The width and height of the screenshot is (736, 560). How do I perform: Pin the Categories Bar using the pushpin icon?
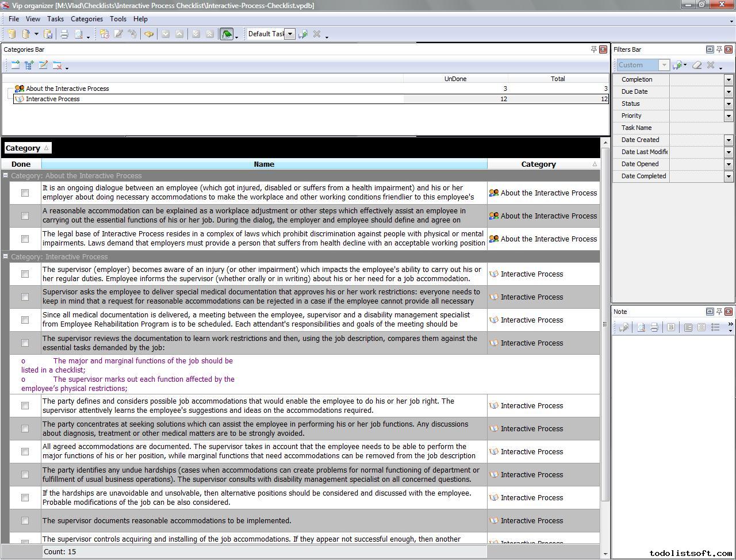click(593, 49)
